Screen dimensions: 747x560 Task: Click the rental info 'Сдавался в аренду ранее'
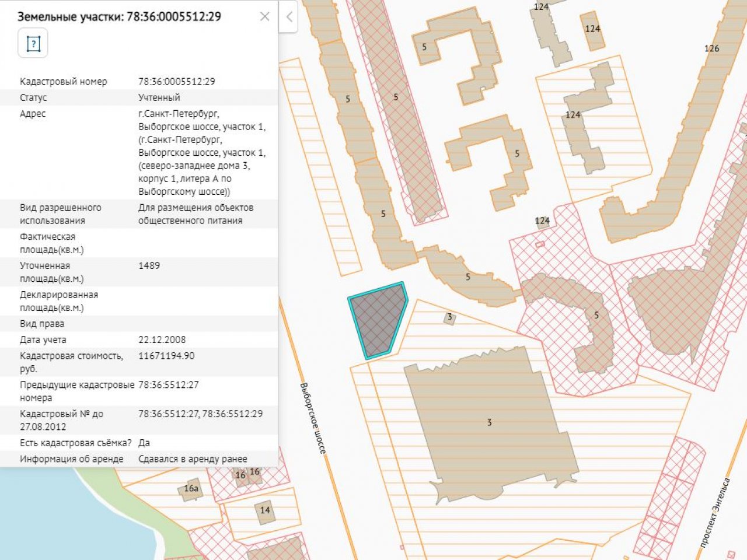(193, 459)
